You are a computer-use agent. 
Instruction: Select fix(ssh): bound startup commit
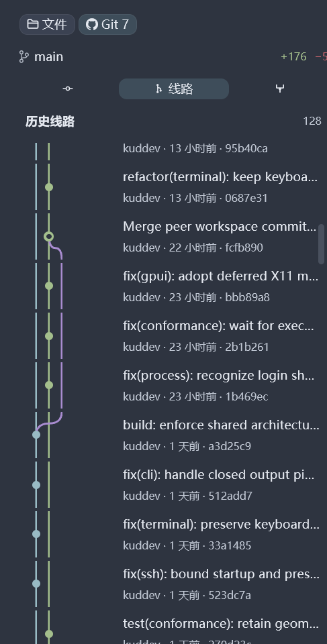(x=220, y=584)
